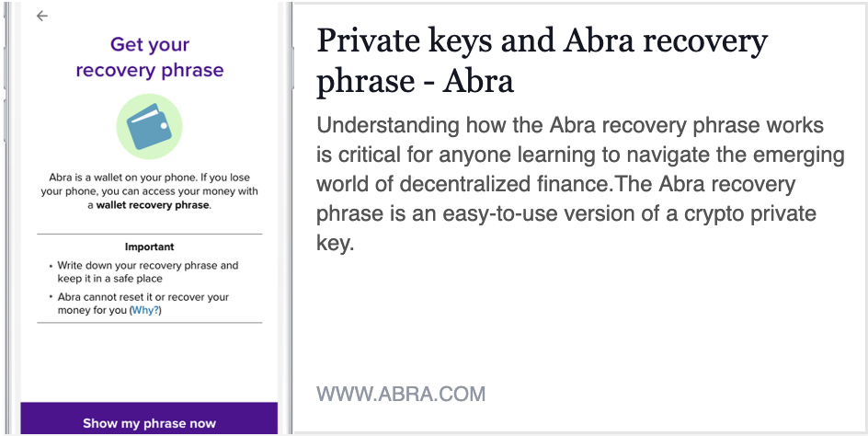Image resolution: width=868 pixels, height=436 pixels.
Task: Select the light green circle behind the wallet
Action: coord(149,126)
